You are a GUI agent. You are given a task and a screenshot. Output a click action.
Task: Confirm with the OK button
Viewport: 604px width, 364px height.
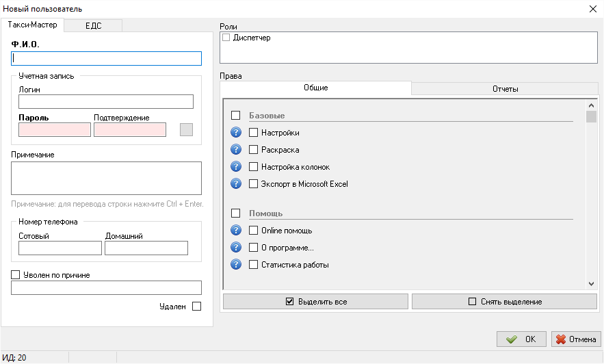[521, 339]
